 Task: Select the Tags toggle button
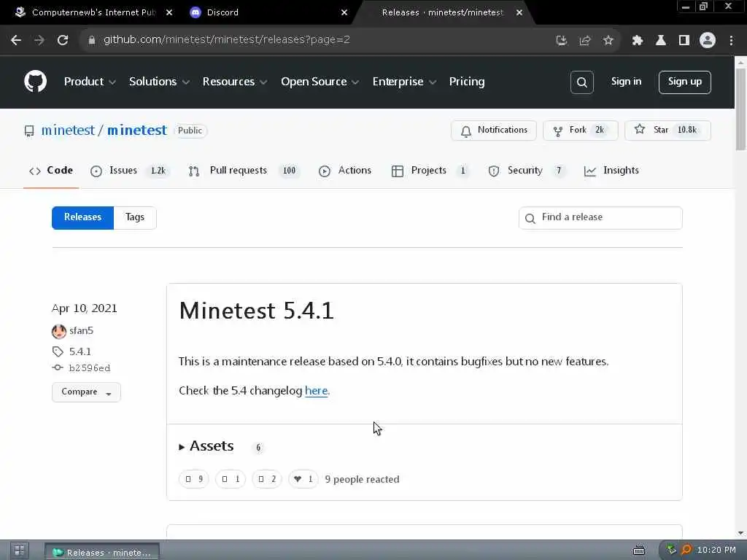click(135, 217)
